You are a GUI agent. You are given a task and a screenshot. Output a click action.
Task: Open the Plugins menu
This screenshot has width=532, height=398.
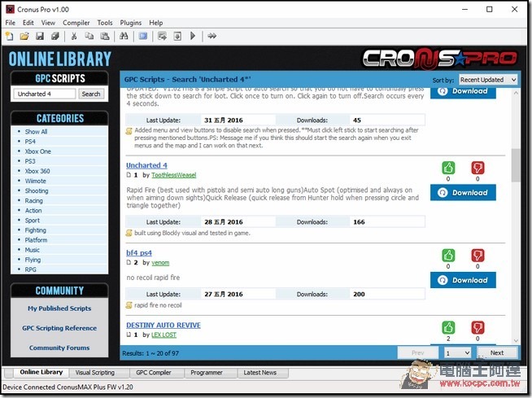click(x=131, y=23)
